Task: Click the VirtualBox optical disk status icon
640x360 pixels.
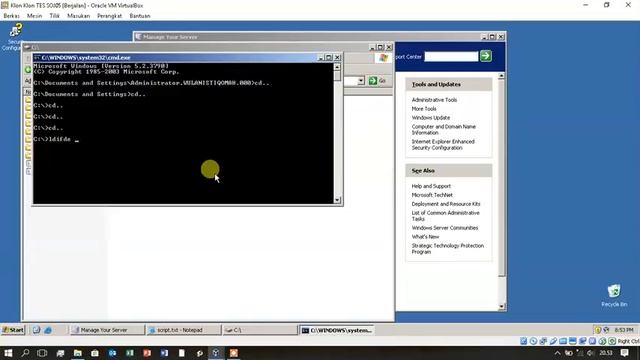Action: click(x=533, y=341)
